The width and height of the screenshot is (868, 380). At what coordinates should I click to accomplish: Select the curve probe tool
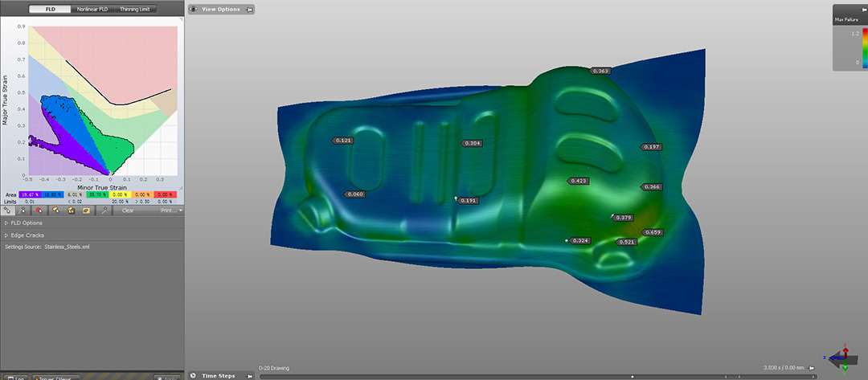(x=104, y=210)
